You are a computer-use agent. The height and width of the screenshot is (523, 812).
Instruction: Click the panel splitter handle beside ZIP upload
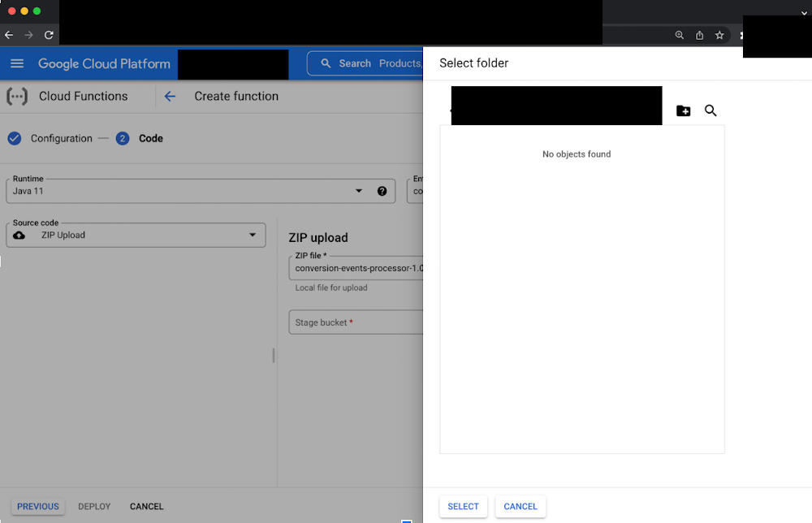click(274, 355)
